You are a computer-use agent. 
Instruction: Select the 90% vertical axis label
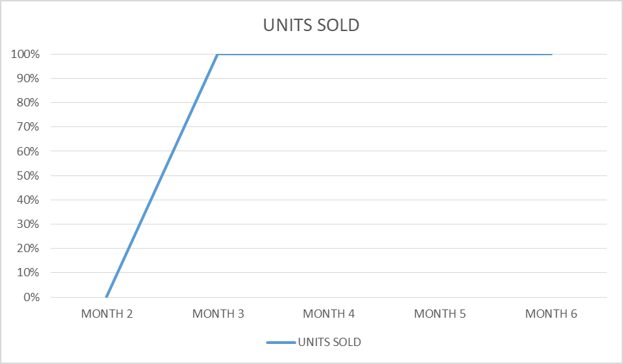click(x=28, y=78)
